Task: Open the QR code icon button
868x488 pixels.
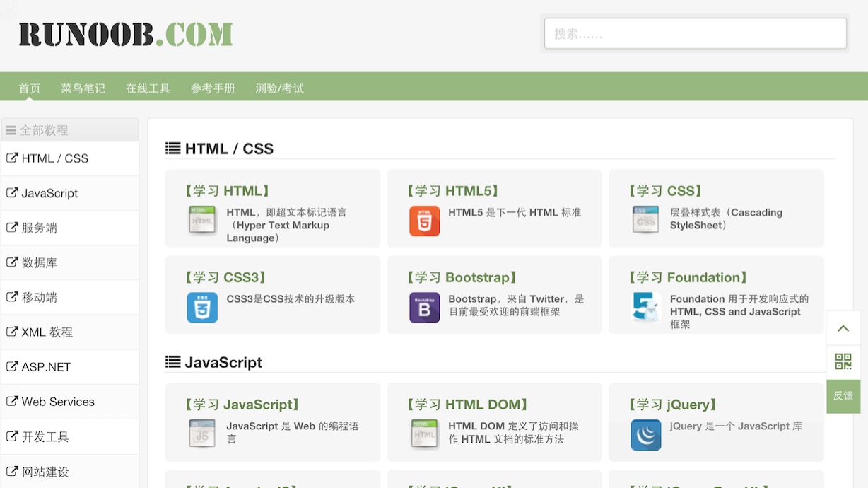Action: coord(843,362)
